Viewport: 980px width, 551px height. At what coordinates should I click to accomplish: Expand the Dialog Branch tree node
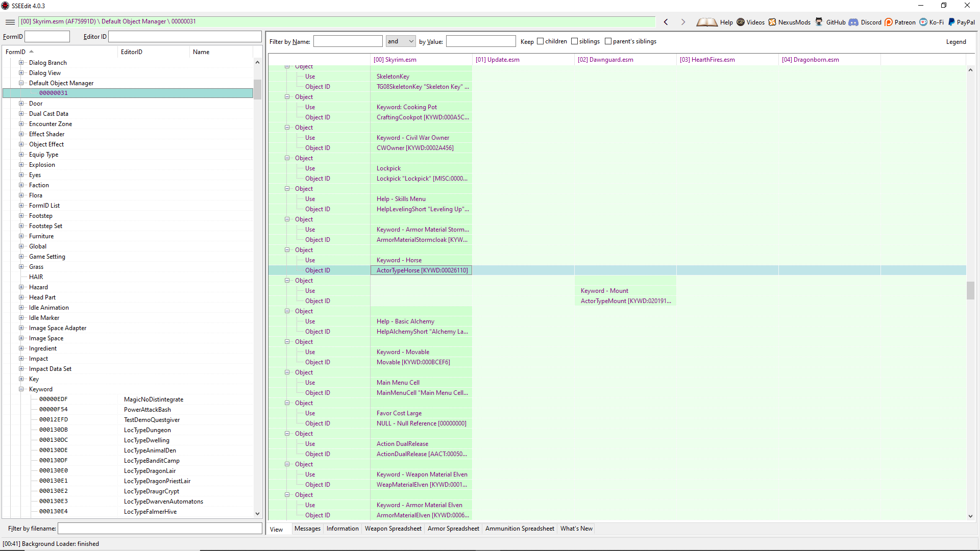[21, 63]
